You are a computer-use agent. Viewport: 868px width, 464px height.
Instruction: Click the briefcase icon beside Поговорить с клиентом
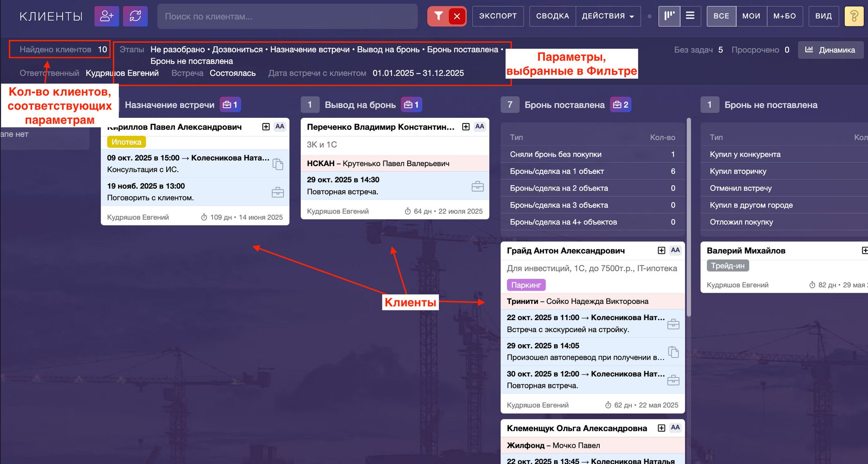[x=278, y=192]
